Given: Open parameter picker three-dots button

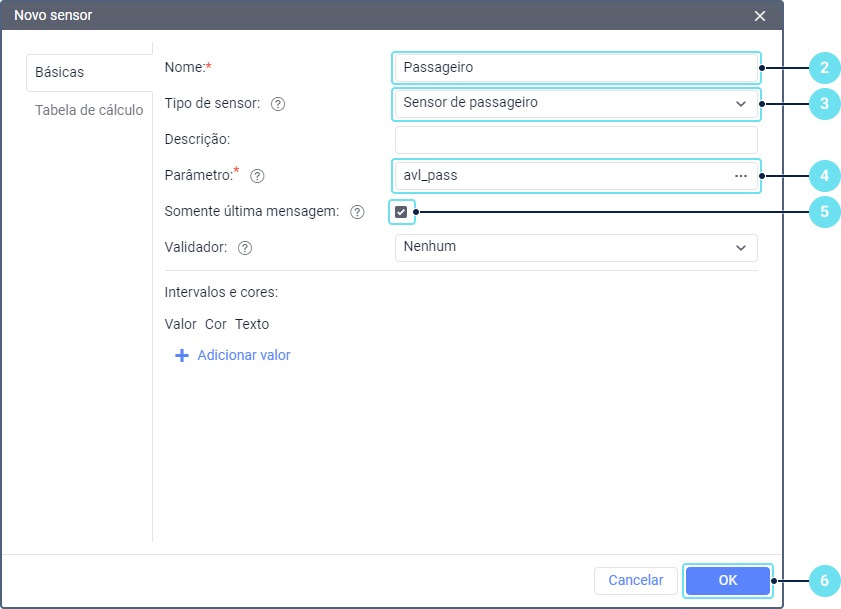Looking at the screenshot, I should tap(741, 175).
